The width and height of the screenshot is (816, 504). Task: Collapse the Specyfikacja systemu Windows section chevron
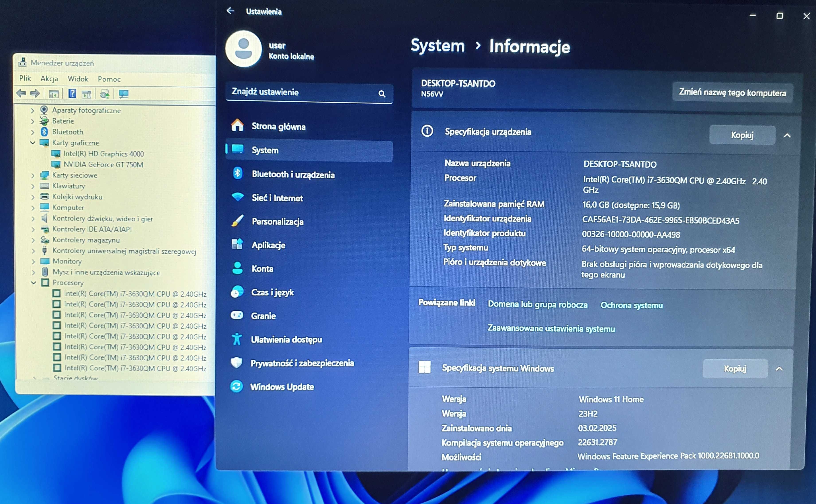pyautogui.click(x=779, y=369)
